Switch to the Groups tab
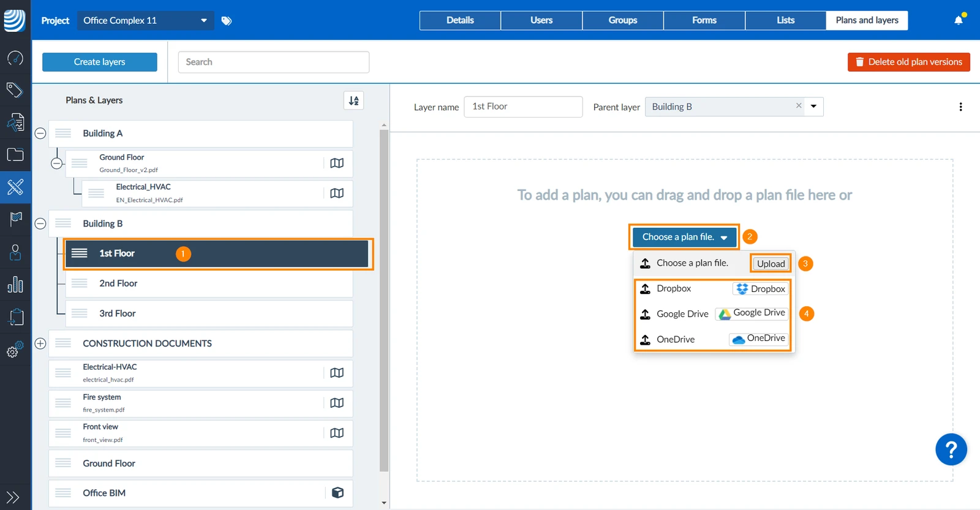Image resolution: width=980 pixels, height=510 pixels. pos(623,20)
